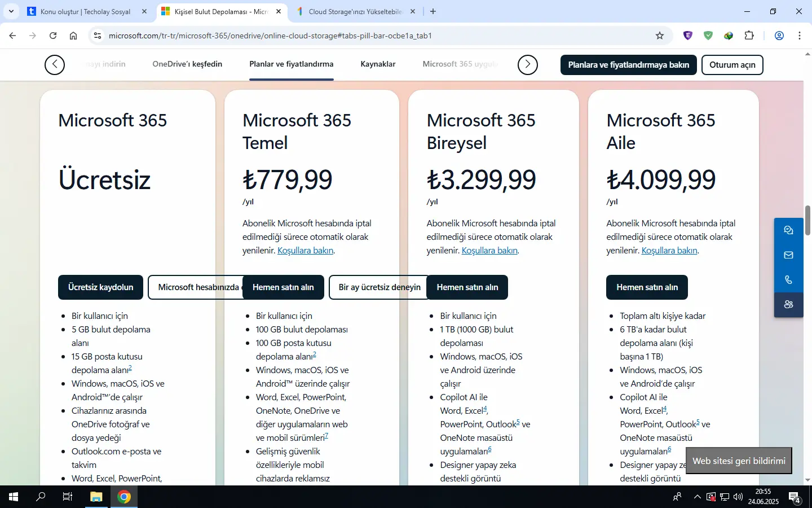
Task: Show hidden system tray icons
Action: point(698,497)
